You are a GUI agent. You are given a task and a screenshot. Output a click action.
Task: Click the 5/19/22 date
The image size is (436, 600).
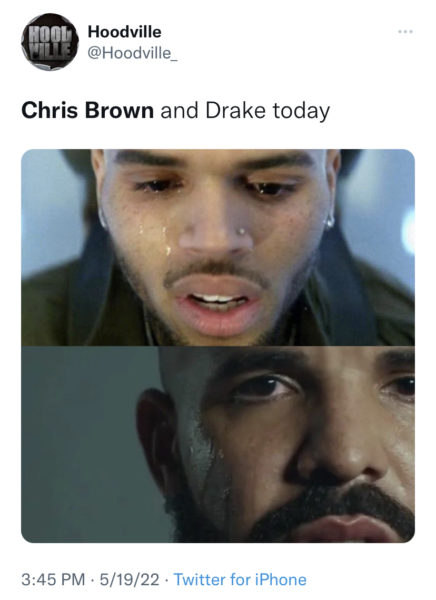pyautogui.click(x=129, y=579)
